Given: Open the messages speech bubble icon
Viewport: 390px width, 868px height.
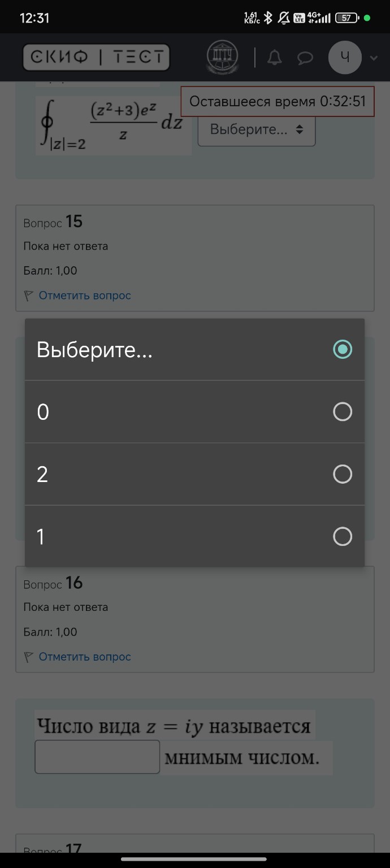Looking at the screenshot, I should click(305, 58).
